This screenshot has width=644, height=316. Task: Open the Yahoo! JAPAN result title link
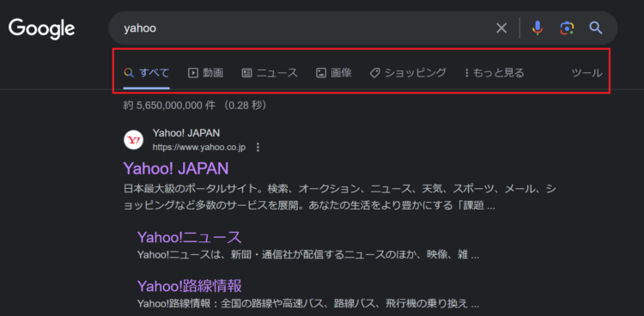coord(176,168)
